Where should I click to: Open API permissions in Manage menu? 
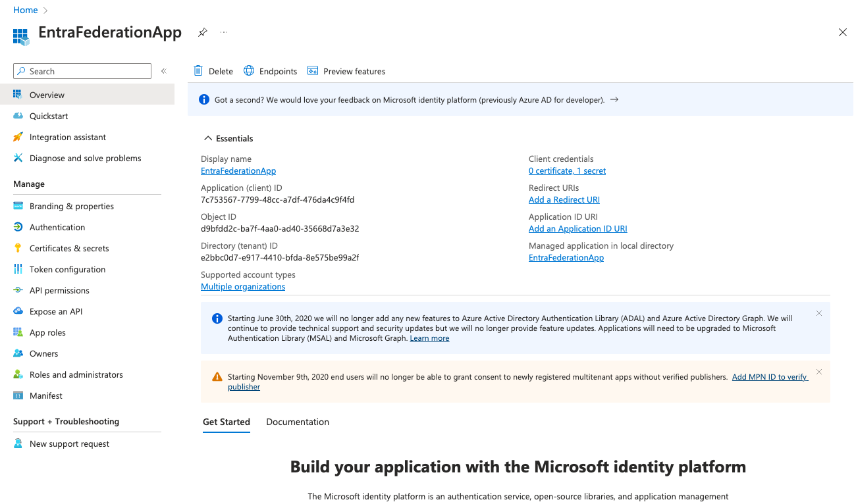[x=59, y=290]
